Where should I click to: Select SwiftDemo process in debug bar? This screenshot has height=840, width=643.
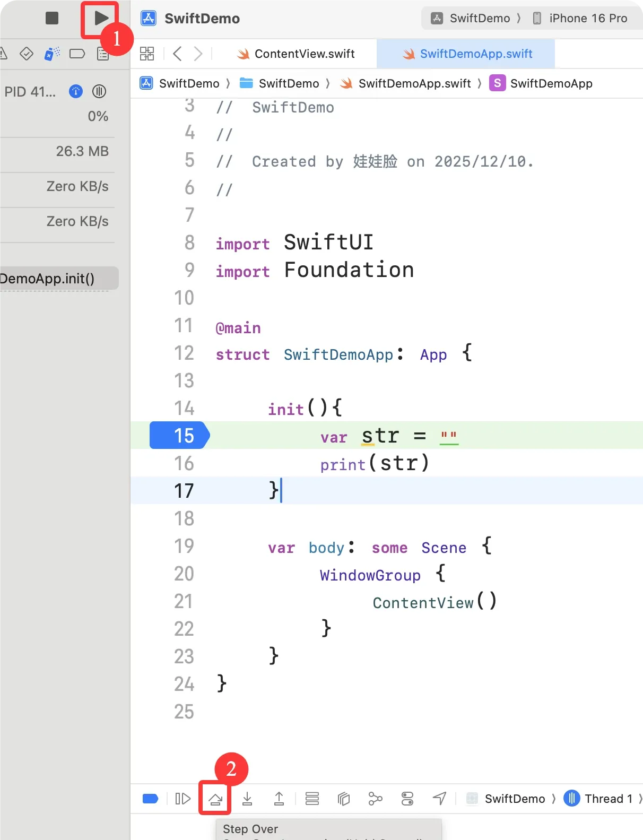click(506, 799)
